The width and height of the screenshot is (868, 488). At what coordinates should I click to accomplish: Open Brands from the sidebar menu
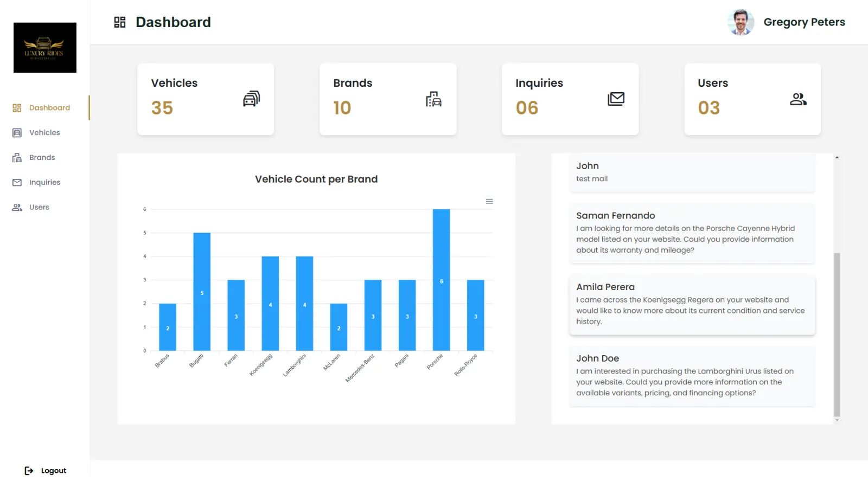coord(45,158)
